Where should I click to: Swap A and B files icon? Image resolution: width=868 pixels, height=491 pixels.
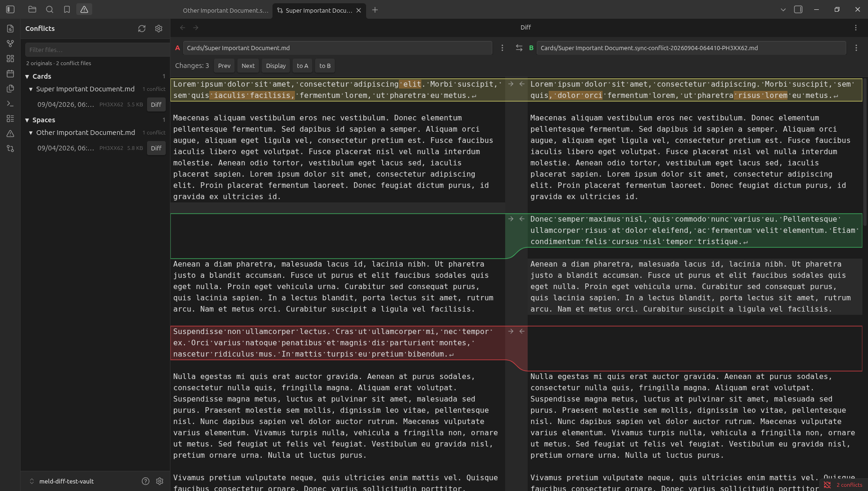click(519, 48)
